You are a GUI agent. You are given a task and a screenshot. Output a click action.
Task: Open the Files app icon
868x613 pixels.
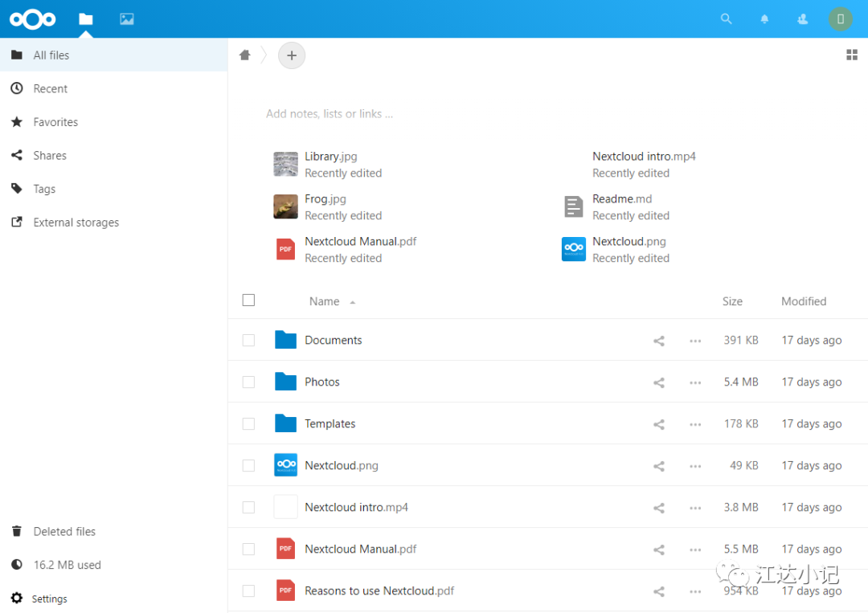(86, 19)
